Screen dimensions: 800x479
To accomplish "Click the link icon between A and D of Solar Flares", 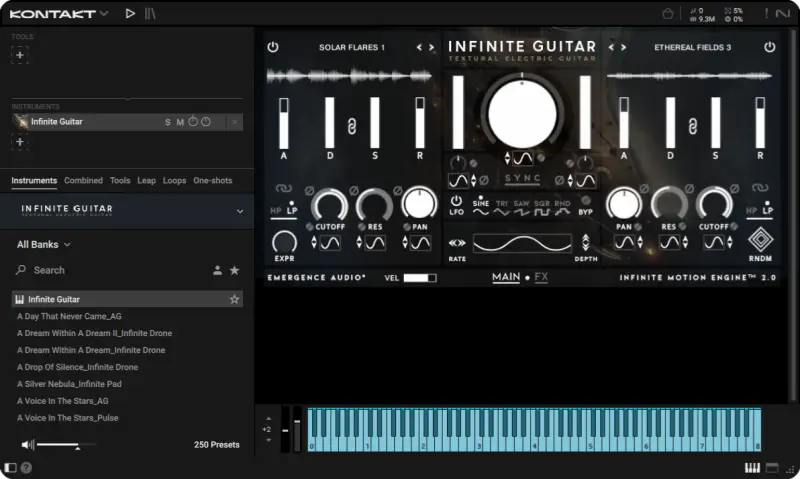I will [x=351, y=125].
